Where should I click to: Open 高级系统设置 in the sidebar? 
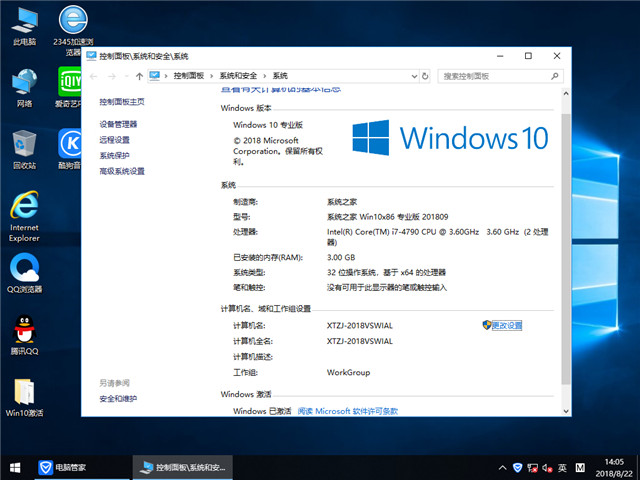click(122, 171)
